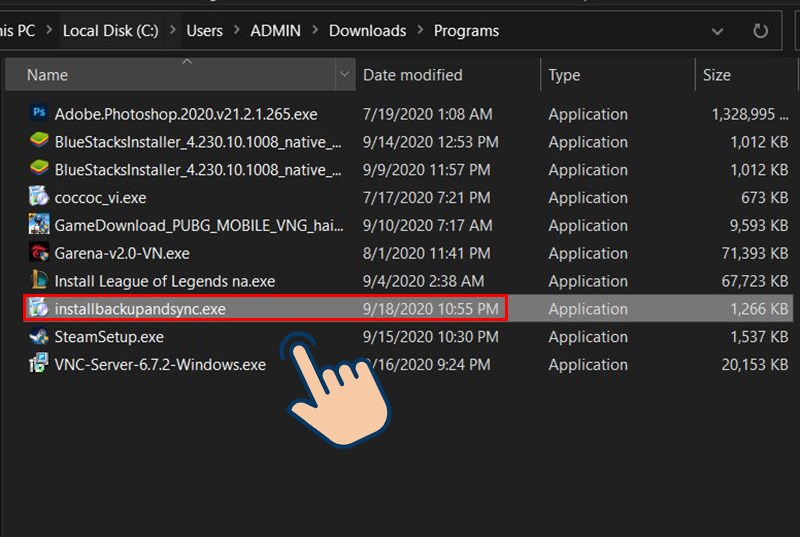Click date 9/15/2020 10:30 PM
This screenshot has height=537, width=800.
click(431, 337)
